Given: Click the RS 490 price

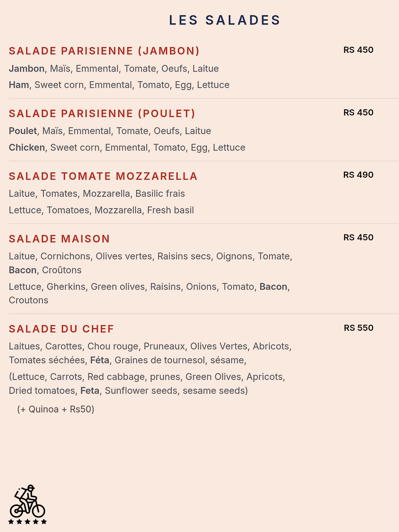Looking at the screenshot, I should [x=358, y=175].
